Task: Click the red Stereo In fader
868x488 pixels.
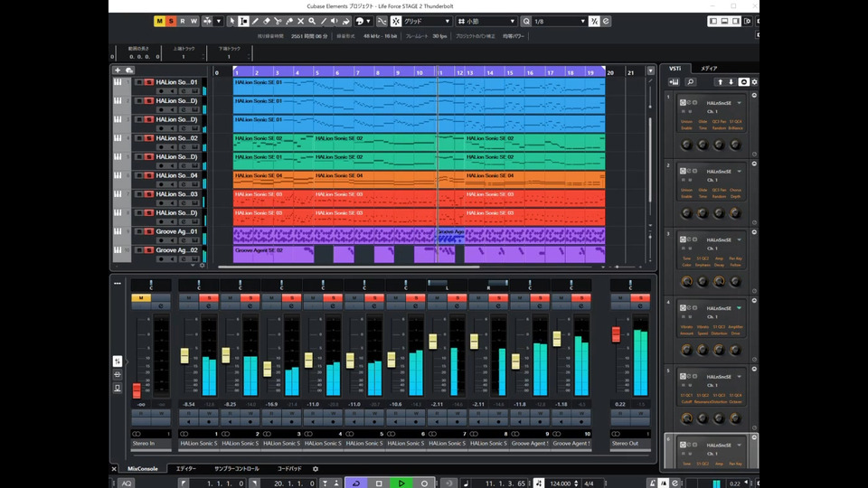Action: 137,390
